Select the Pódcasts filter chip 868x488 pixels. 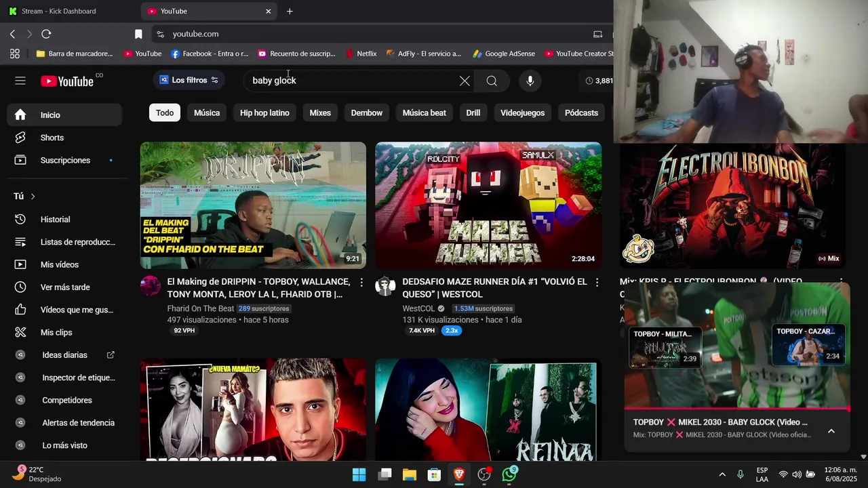click(x=581, y=113)
